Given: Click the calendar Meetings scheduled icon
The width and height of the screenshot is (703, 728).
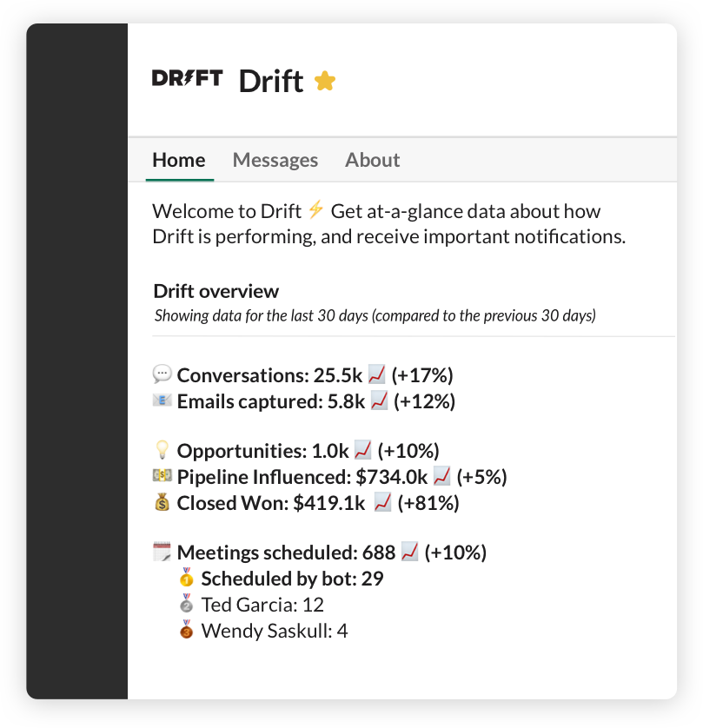Looking at the screenshot, I should click(x=162, y=552).
